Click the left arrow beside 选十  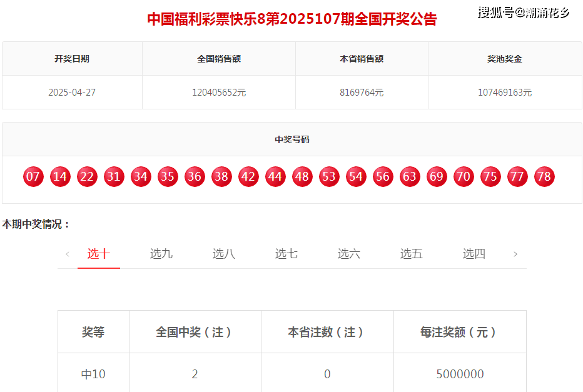point(68,254)
